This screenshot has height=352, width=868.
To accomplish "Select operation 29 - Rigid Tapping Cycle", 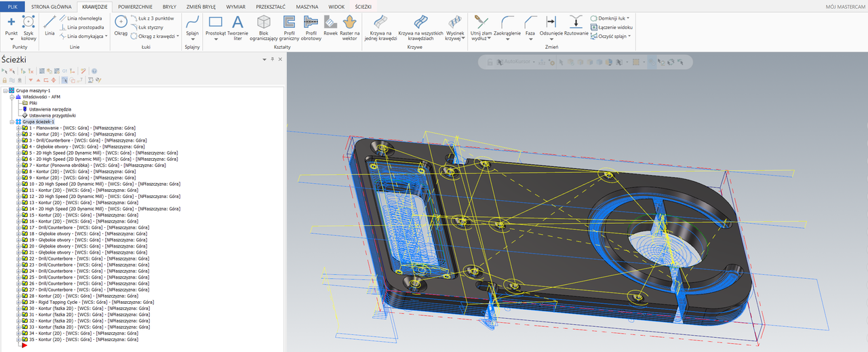I will (x=92, y=302).
